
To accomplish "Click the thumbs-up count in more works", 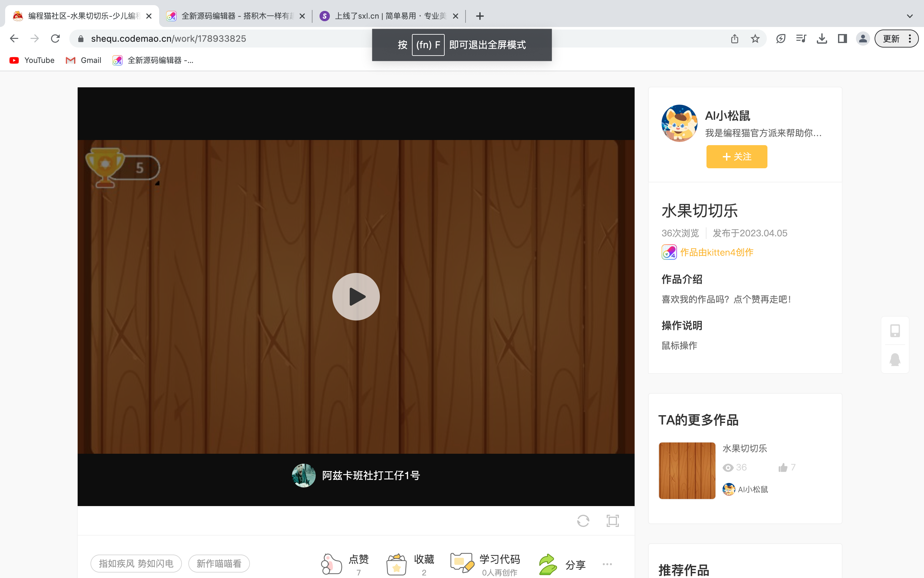I will click(x=787, y=467).
